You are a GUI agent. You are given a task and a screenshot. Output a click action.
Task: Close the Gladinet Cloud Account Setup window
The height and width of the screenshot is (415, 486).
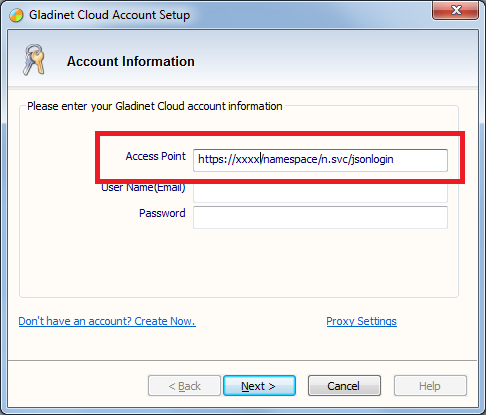(455, 10)
